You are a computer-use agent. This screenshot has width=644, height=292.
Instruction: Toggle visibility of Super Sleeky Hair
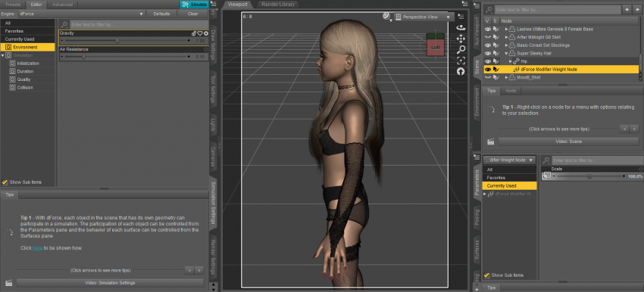pos(488,53)
